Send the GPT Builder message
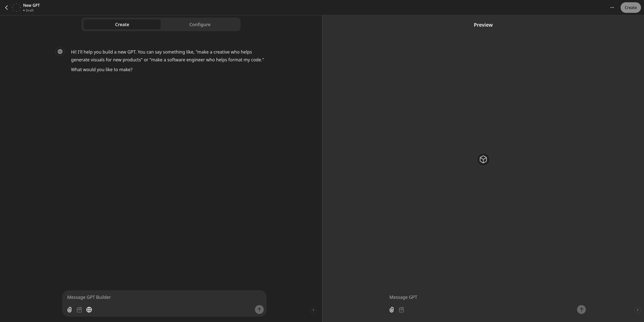This screenshot has height=322, width=644. [259, 309]
